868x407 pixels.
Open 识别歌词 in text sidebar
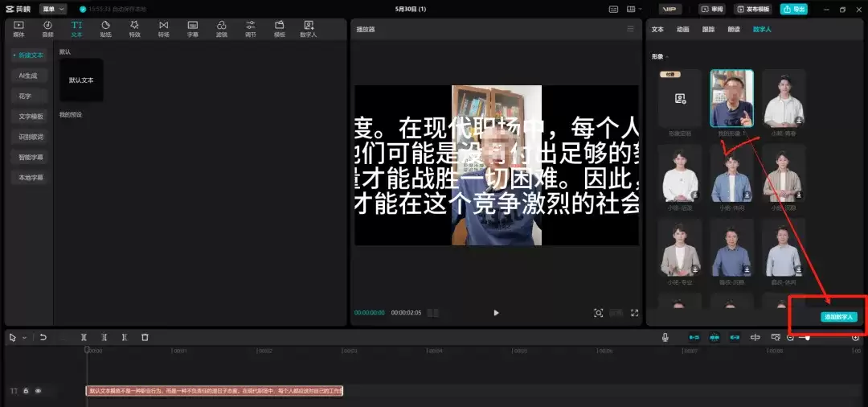(29, 137)
